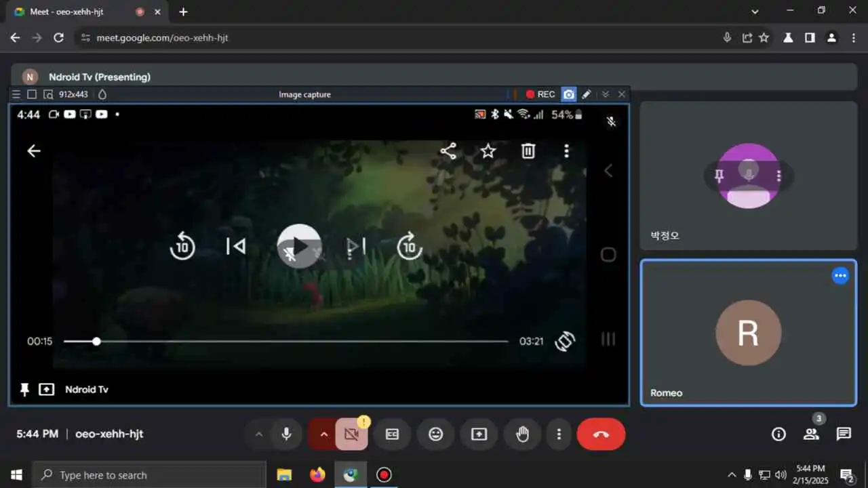Open File Explorer from the taskbar

click(x=285, y=474)
